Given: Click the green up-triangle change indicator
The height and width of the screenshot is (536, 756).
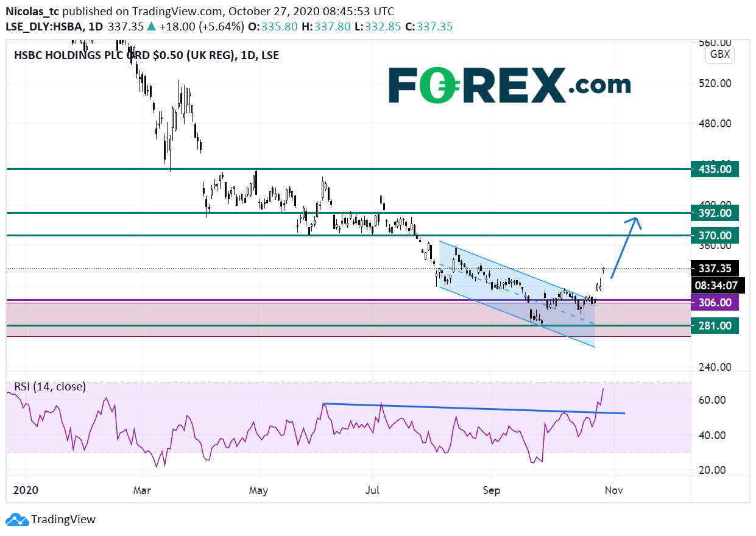Looking at the screenshot, I should [x=150, y=27].
